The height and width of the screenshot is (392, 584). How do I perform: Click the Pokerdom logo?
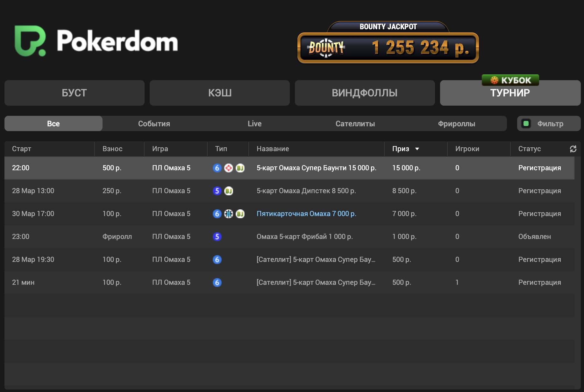point(96,41)
